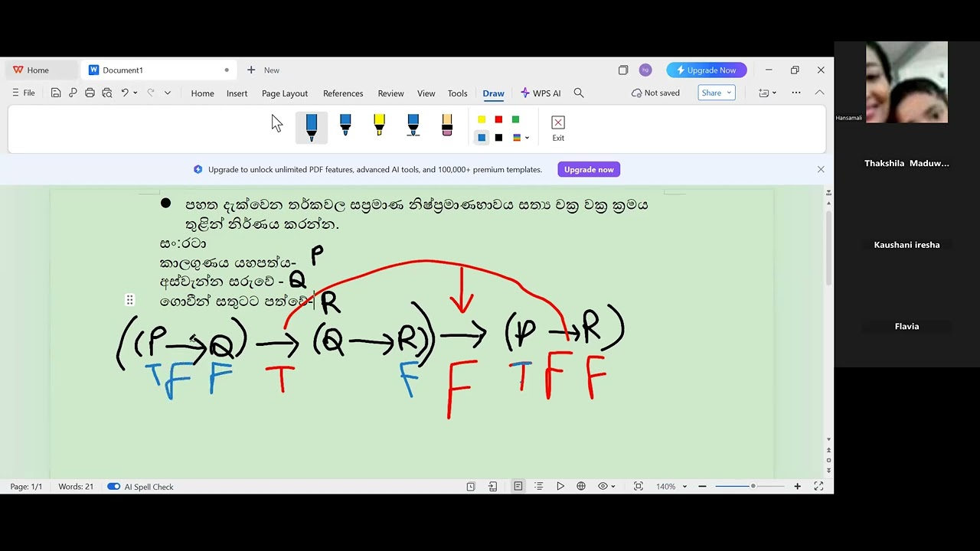Open the Review tab

(390, 93)
